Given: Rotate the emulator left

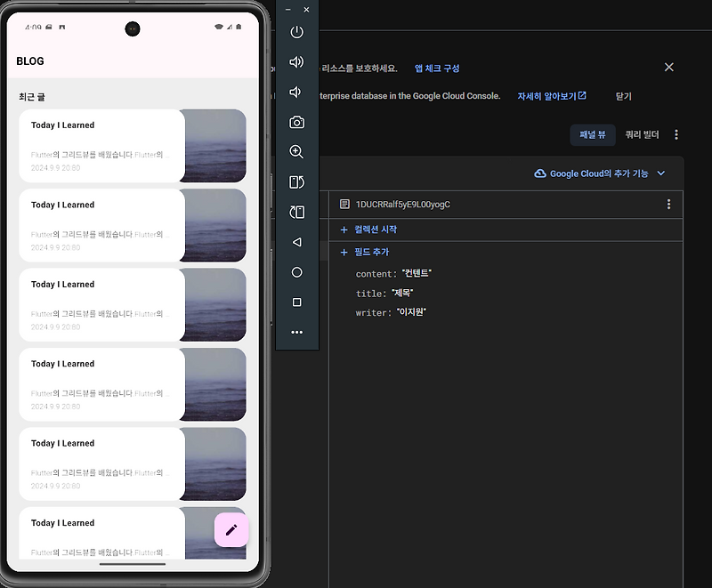Looking at the screenshot, I should pyautogui.click(x=296, y=182).
